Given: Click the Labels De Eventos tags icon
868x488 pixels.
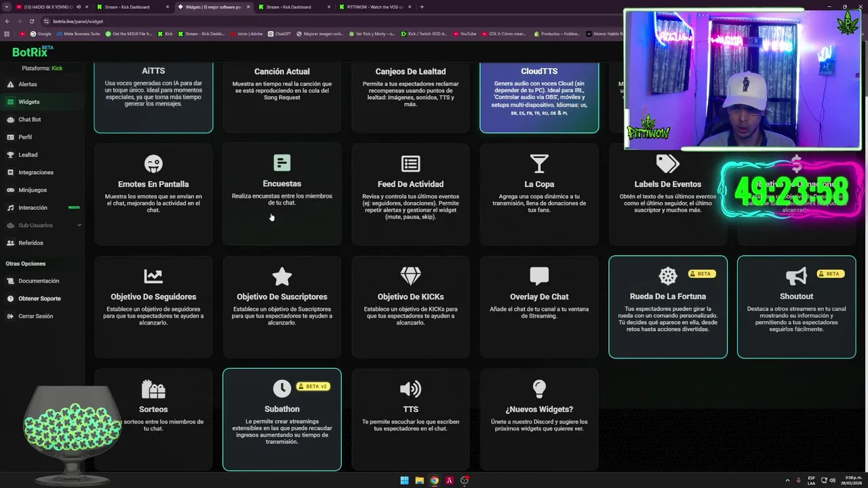Looking at the screenshot, I should pyautogui.click(x=667, y=163).
